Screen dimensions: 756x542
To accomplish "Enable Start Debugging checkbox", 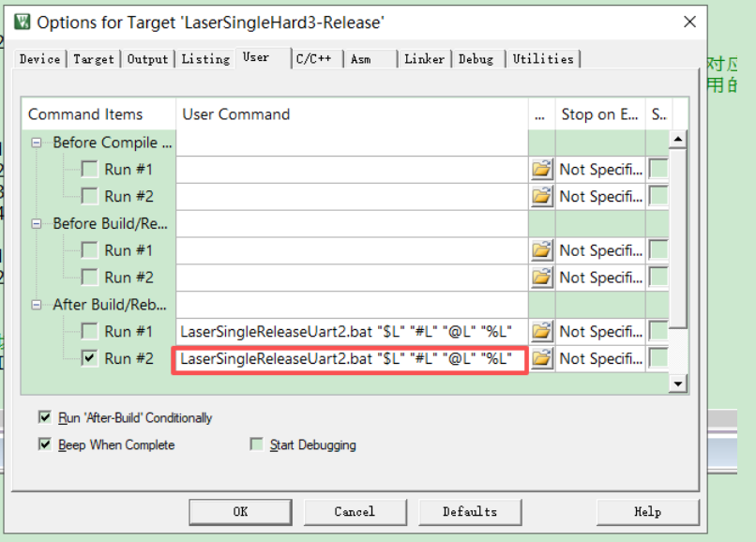I will [x=256, y=444].
